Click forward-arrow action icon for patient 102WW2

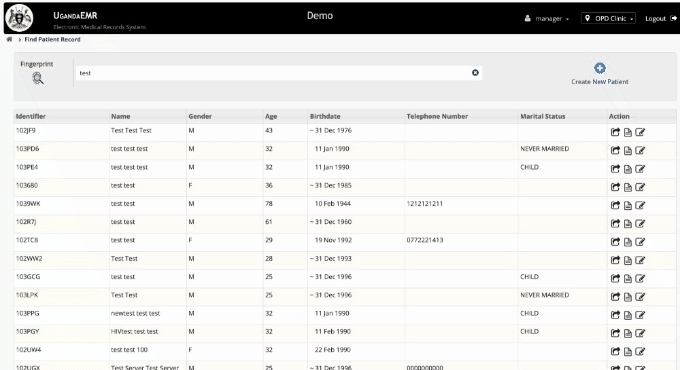pos(615,260)
